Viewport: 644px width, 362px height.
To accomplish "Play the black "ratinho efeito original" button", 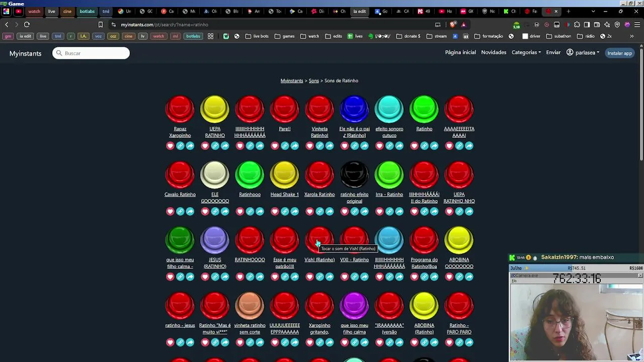I will pyautogui.click(x=354, y=174).
